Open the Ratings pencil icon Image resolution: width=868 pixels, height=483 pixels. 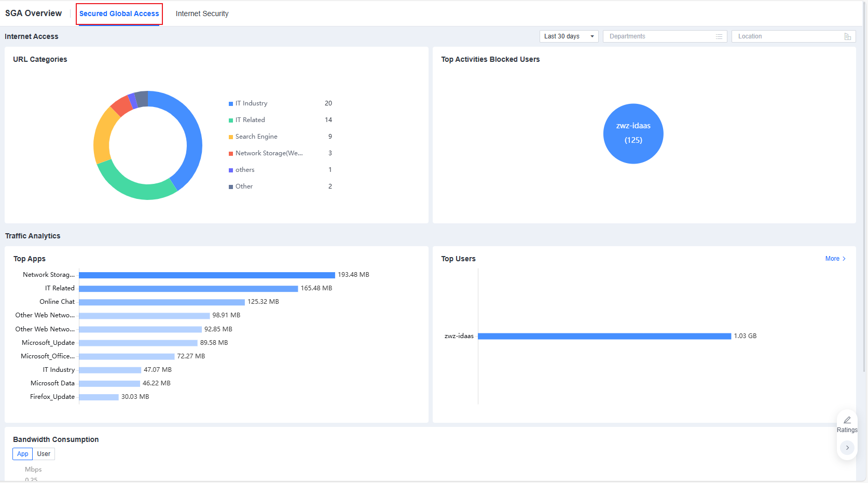tap(847, 420)
